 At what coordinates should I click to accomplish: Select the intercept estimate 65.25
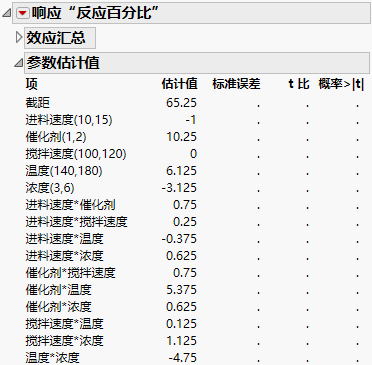point(182,103)
